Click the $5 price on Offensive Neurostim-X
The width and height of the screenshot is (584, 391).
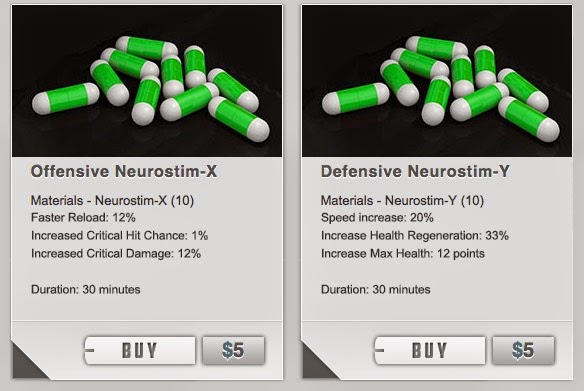click(234, 350)
